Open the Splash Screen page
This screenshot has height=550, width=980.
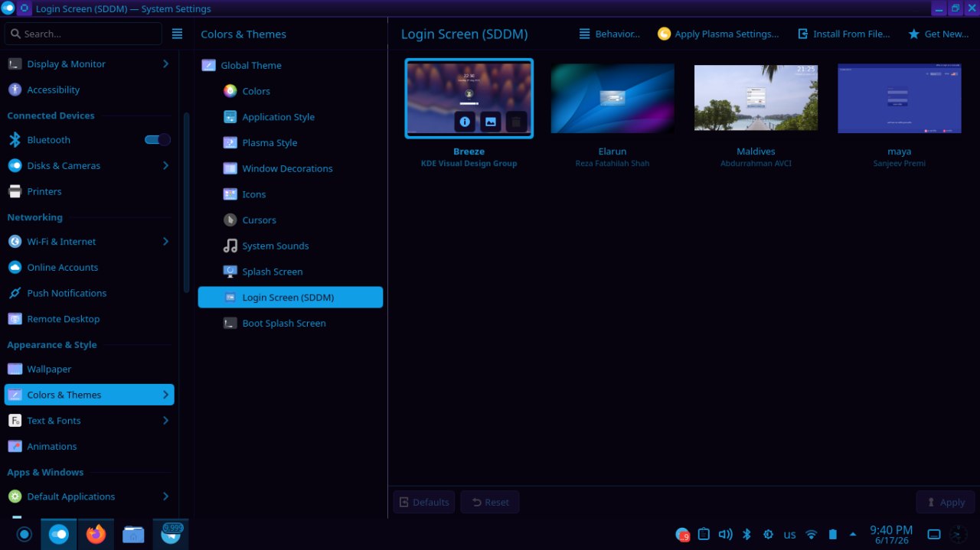click(x=290, y=272)
